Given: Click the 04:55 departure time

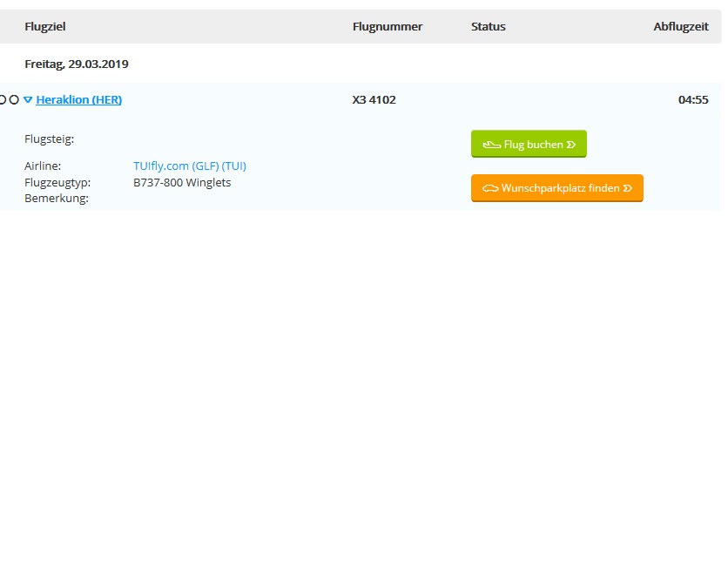Looking at the screenshot, I should click(693, 100).
